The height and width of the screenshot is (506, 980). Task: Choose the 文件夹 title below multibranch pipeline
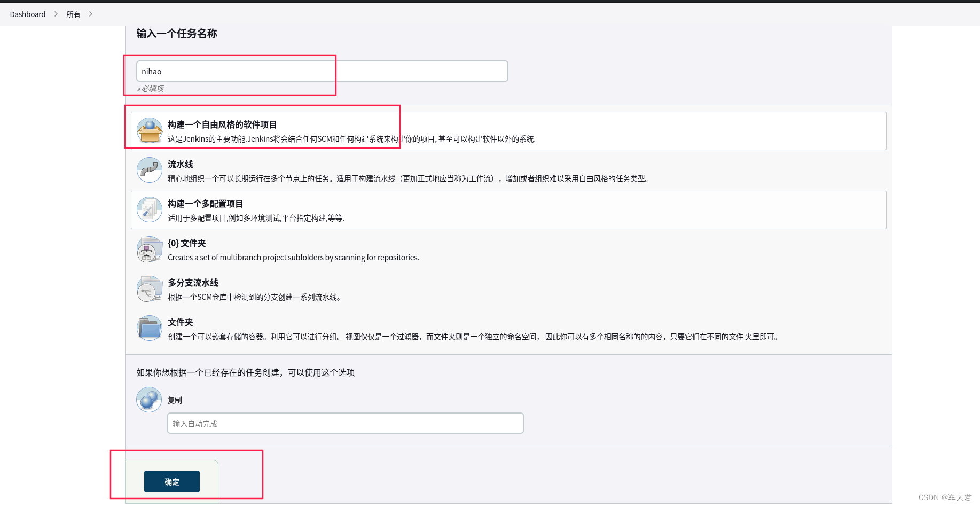(181, 322)
